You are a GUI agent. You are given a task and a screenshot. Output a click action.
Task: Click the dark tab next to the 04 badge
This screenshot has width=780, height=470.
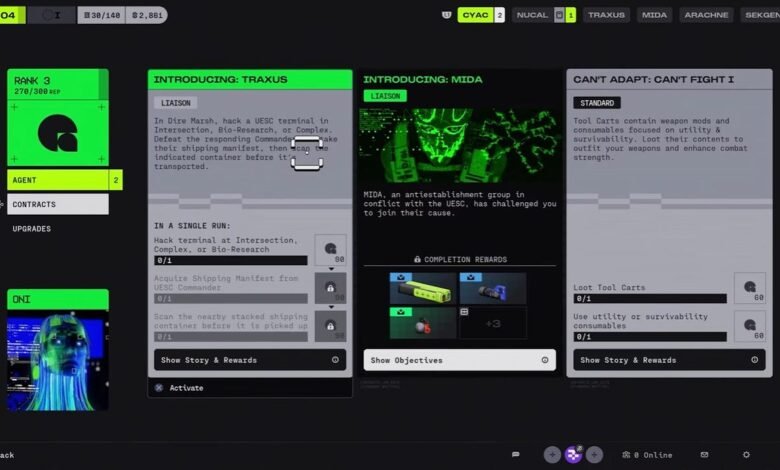pos(52,15)
